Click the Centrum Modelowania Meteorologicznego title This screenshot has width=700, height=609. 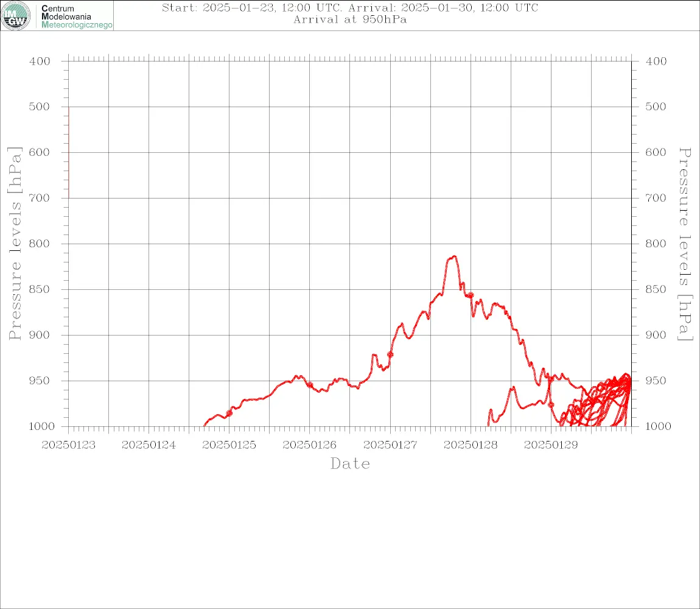tap(77, 16)
